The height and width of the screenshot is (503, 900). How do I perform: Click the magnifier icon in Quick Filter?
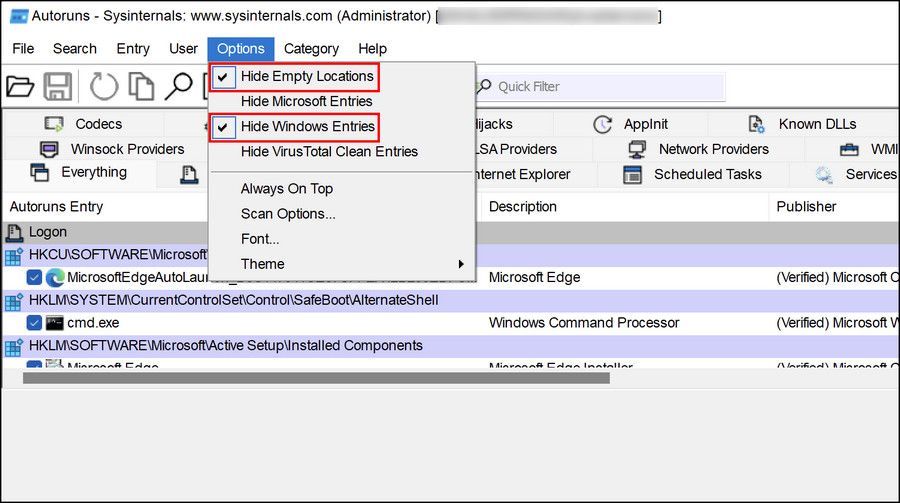tap(484, 87)
